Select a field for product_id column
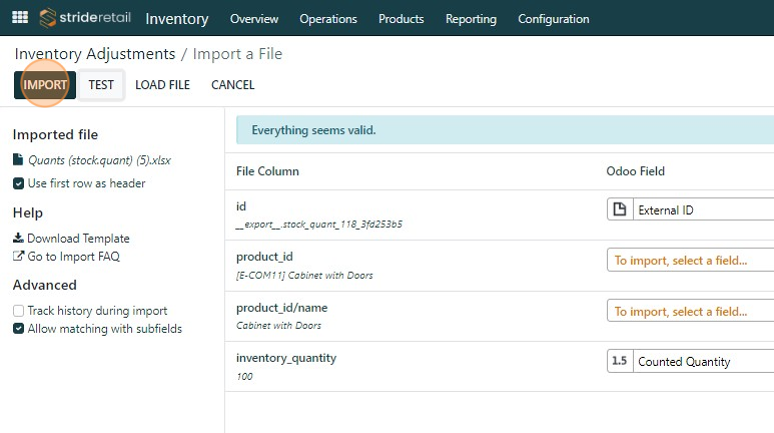The height and width of the screenshot is (433, 774). [690, 261]
